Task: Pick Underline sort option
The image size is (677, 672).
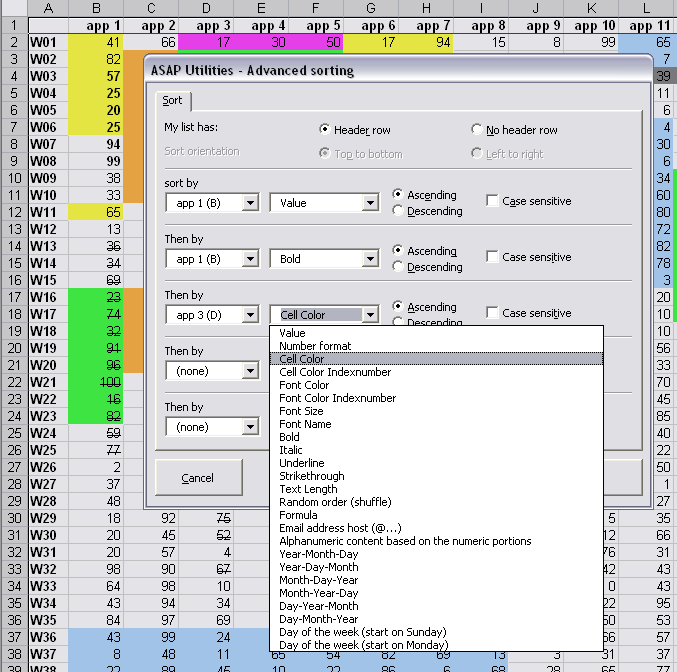Action: (x=436, y=463)
